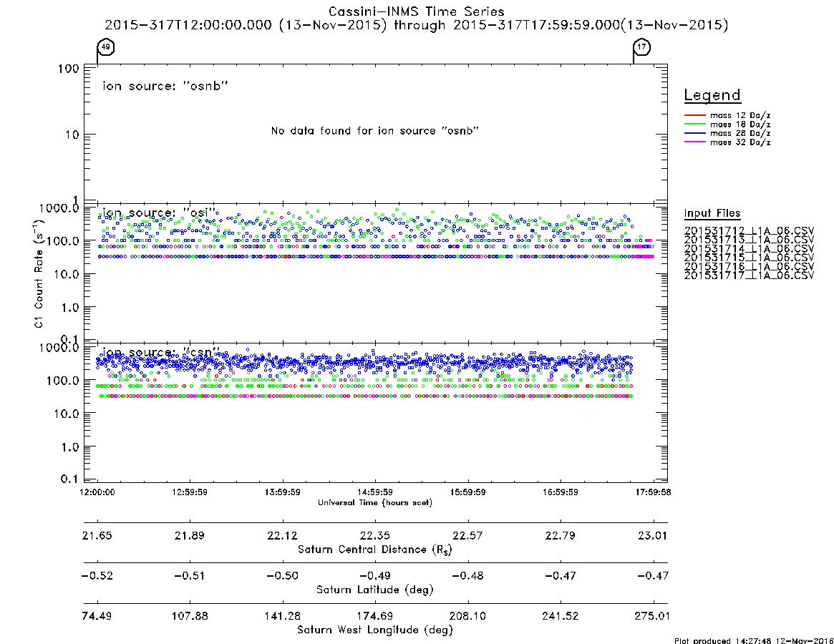Click the Universal Time axis label
The height and width of the screenshot is (644, 834).
coord(375,502)
